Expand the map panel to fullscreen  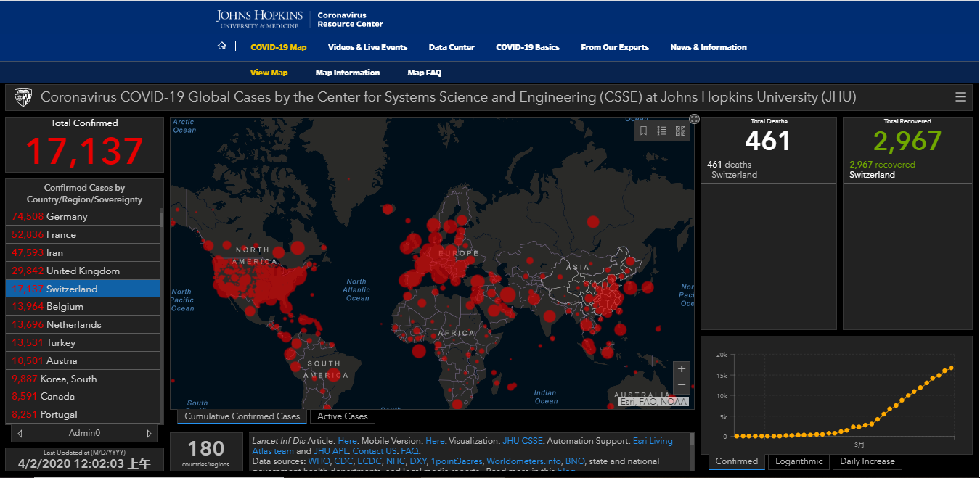(x=694, y=118)
